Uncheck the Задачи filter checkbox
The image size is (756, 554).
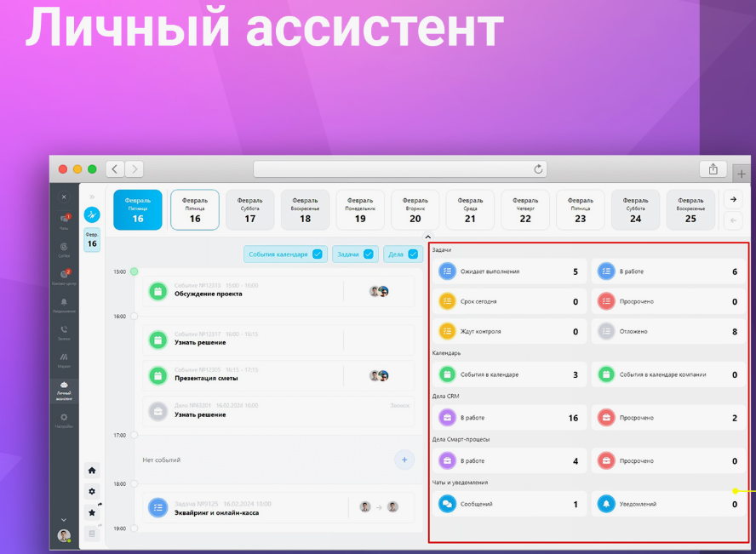(x=369, y=254)
